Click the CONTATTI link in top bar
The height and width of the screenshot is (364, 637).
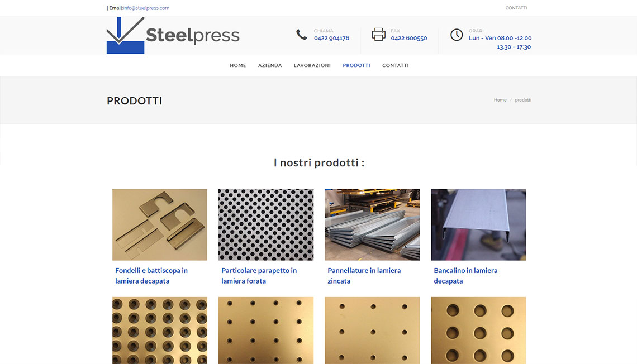tap(516, 8)
